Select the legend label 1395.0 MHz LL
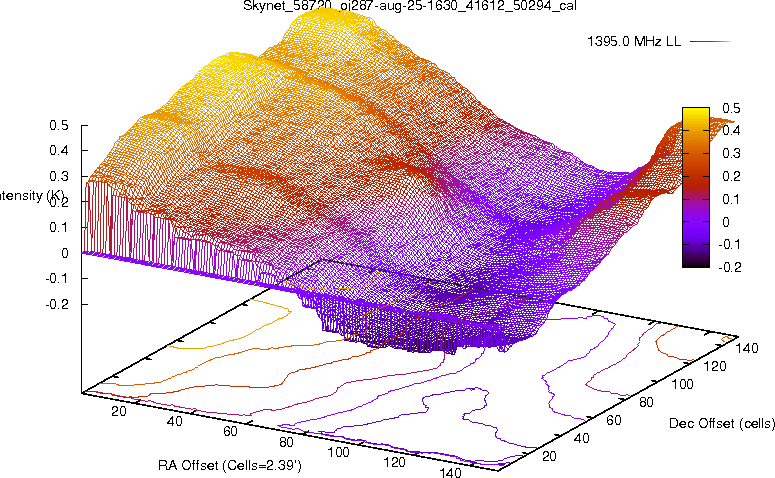Screen dimensions: 775x478 pyautogui.click(x=634, y=42)
